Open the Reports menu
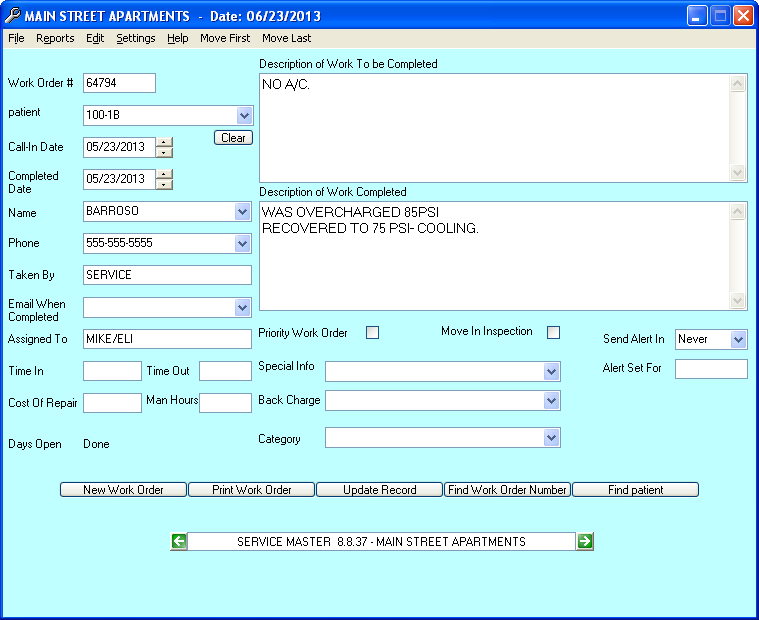This screenshot has height=620, width=759. click(x=55, y=38)
